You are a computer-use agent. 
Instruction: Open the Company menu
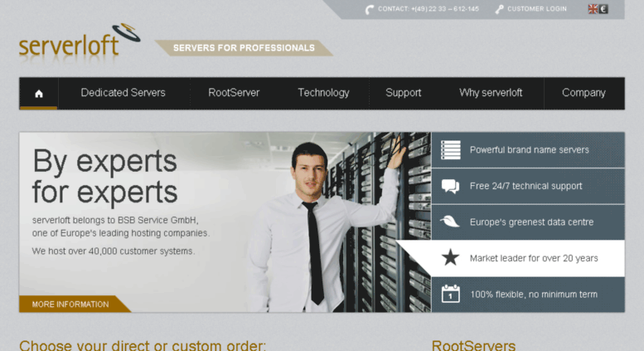583,93
